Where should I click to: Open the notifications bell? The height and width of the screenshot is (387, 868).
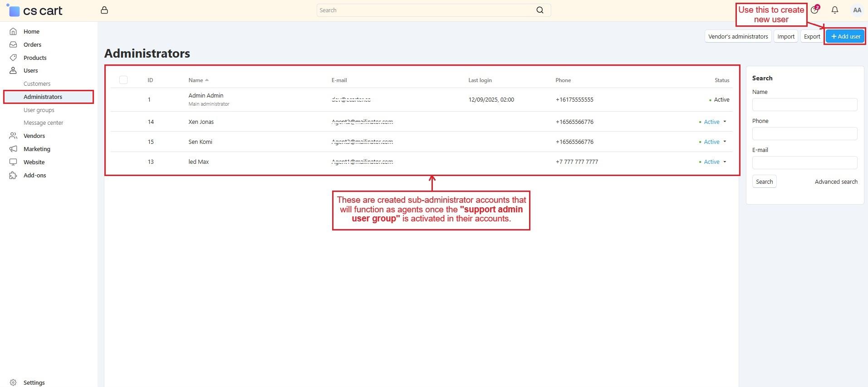point(834,10)
